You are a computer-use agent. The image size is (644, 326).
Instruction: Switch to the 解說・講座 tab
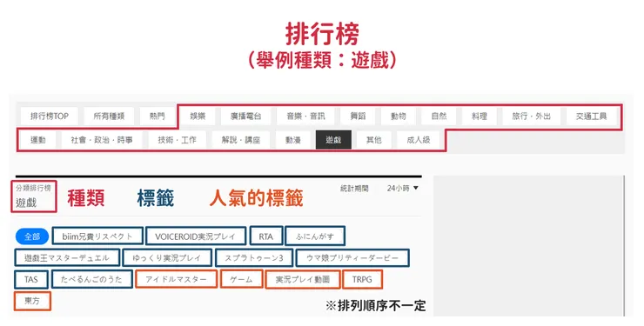pos(241,140)
